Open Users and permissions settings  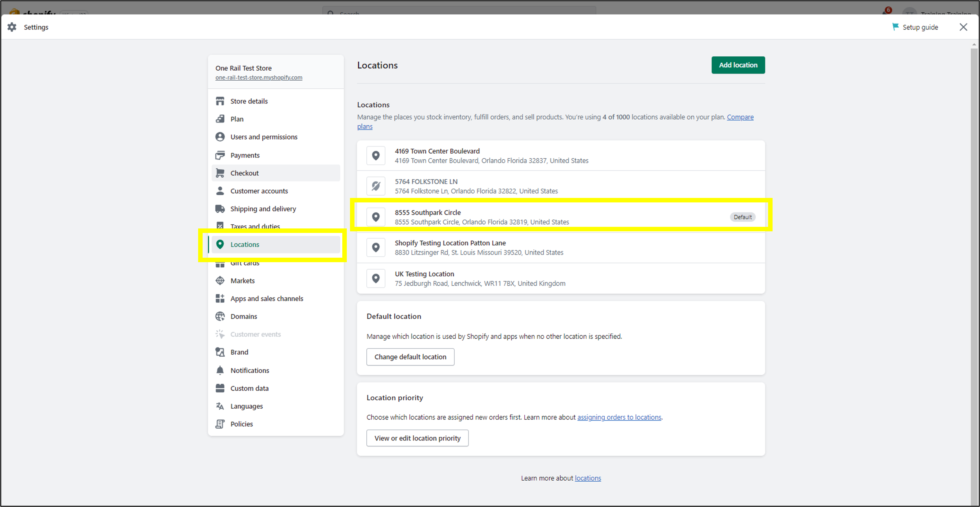pyautogui.click(x=264, y=137)
